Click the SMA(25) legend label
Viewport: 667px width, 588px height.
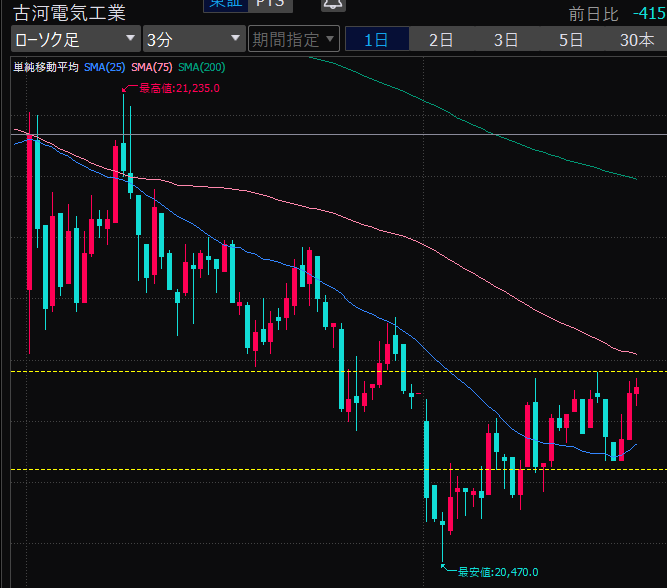[x=105, y=67]
